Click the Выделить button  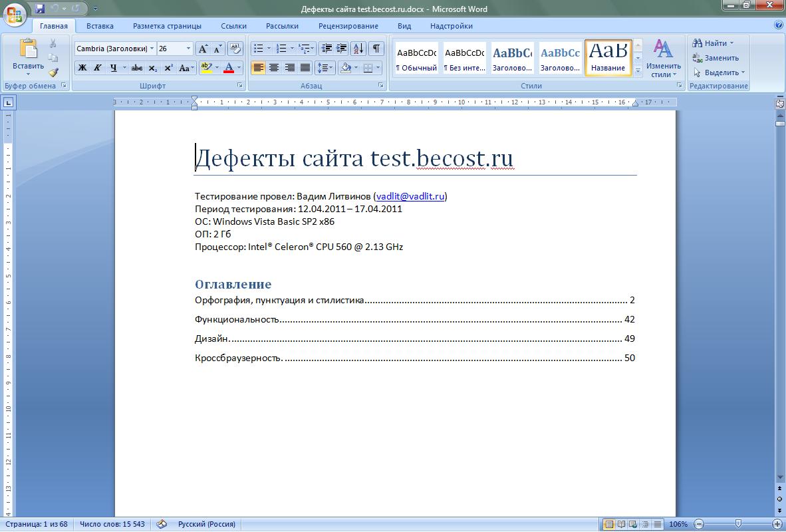tap(720, 72)
